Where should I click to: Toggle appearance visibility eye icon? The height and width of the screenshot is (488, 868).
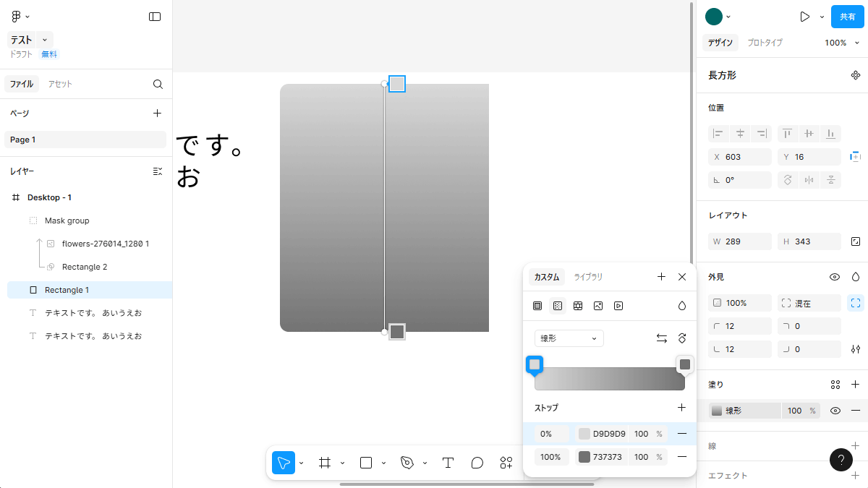pos(835,277)
